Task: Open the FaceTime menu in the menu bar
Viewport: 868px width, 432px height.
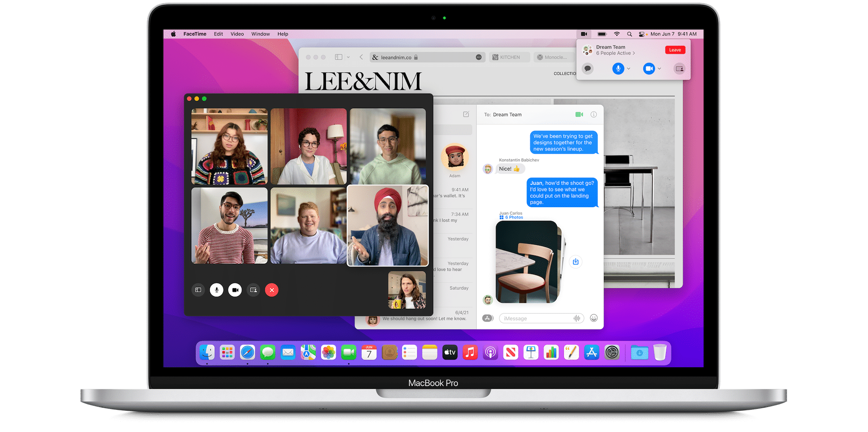Action: (195, 34)
